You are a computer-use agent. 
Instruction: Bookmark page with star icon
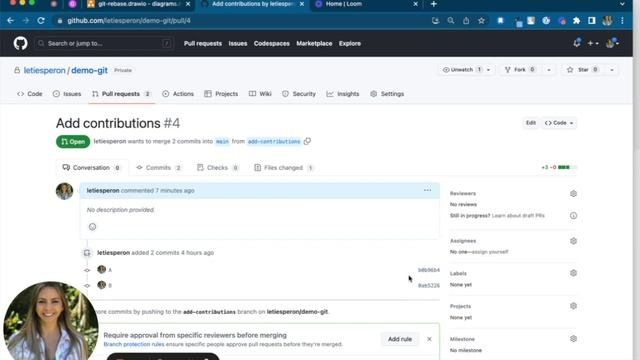tap(482, 20)
